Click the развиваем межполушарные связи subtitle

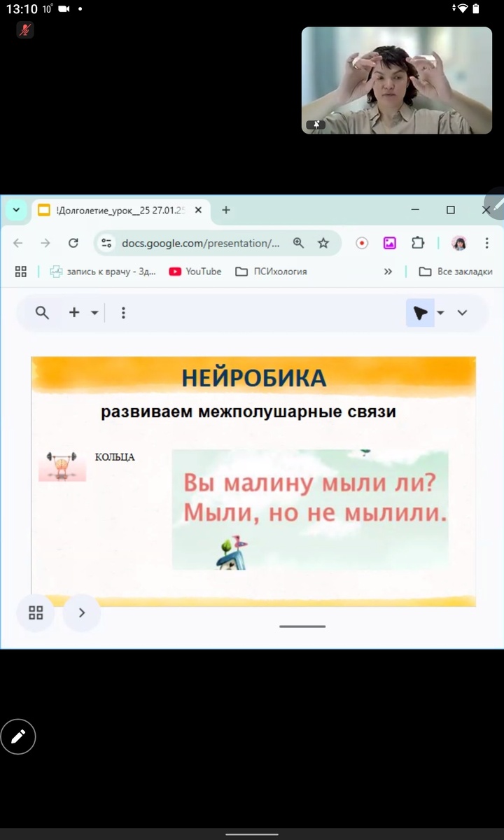[248, 412]
